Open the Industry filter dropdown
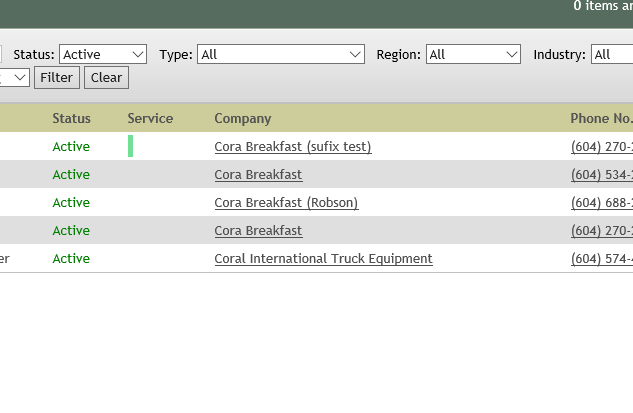Screen dimensions: 633x413 click(x=611, y=54)
